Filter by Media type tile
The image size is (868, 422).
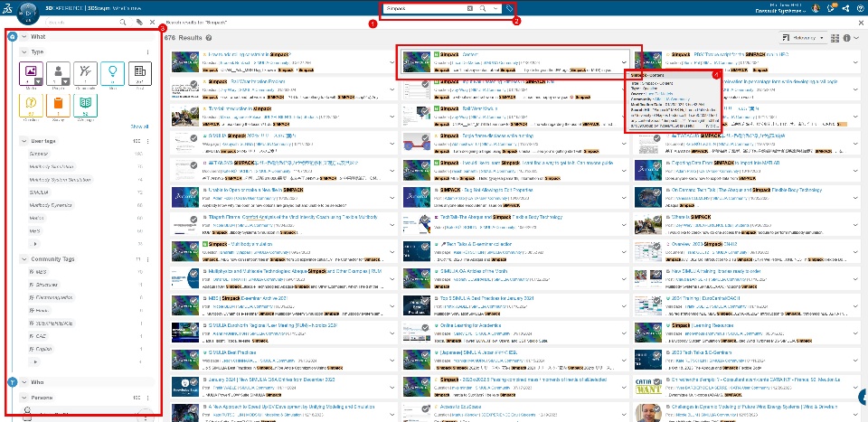[31, 73]
